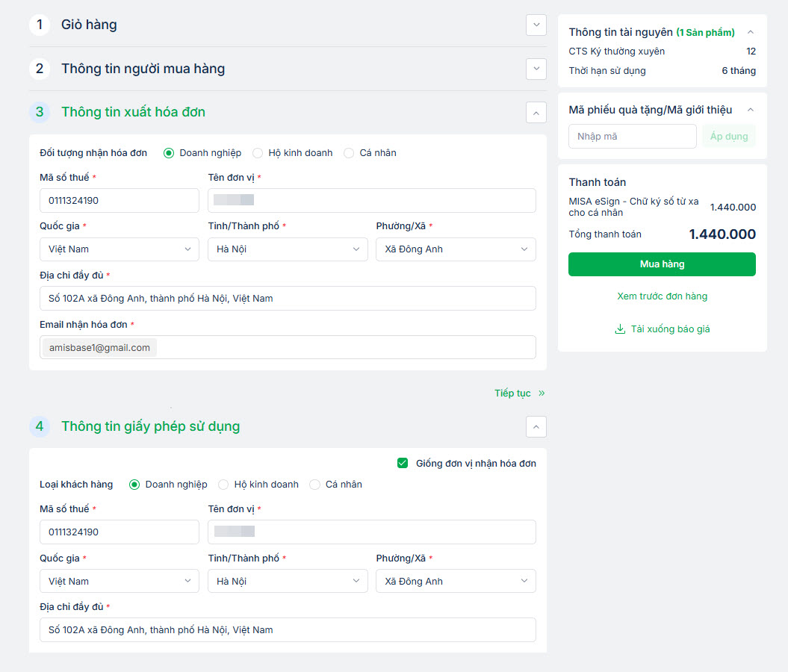This screenshot has height=672, width=788.
Task: Click the Nhập mã voucher input field
Action: pos(632,137)
